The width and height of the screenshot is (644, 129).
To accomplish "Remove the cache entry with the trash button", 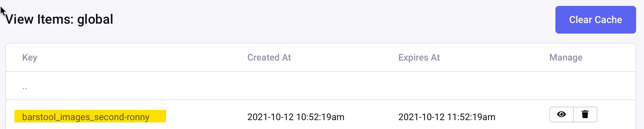I will pyautogui.click(x=585, y=115).
